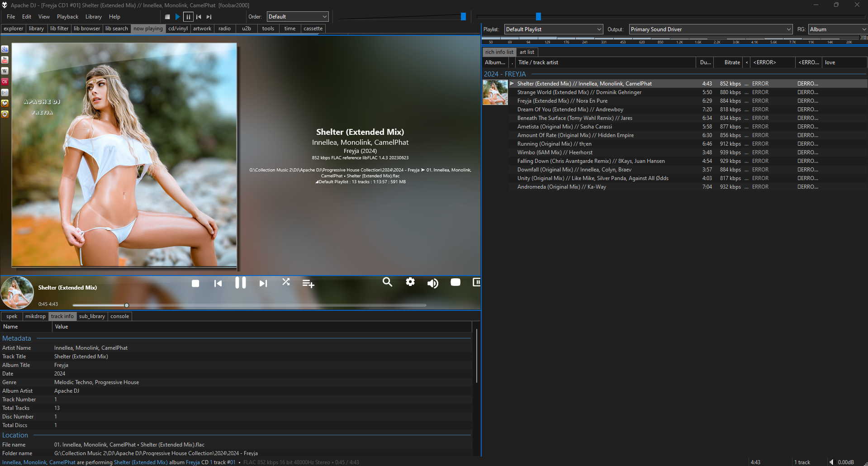This screenshot has height=466, width=868.
Task: Click Next track in top toolbar
Action: tap(209, 17)
